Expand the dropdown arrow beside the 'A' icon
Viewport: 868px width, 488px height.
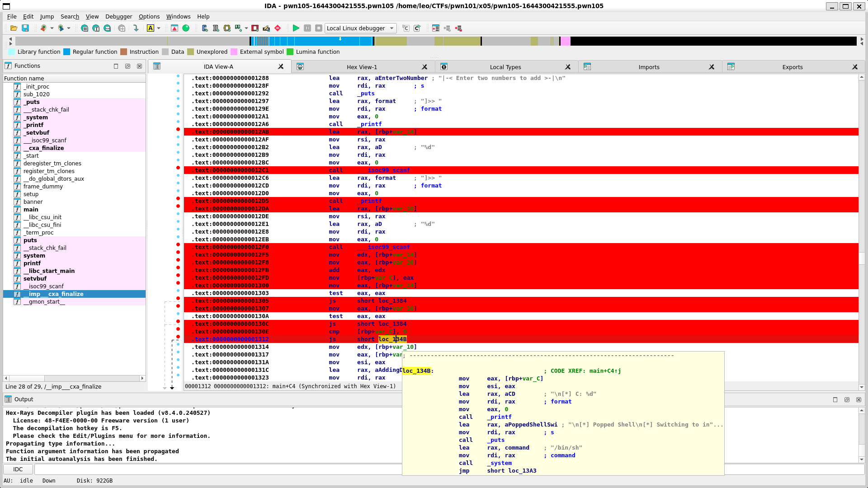[x=159, y=28]
